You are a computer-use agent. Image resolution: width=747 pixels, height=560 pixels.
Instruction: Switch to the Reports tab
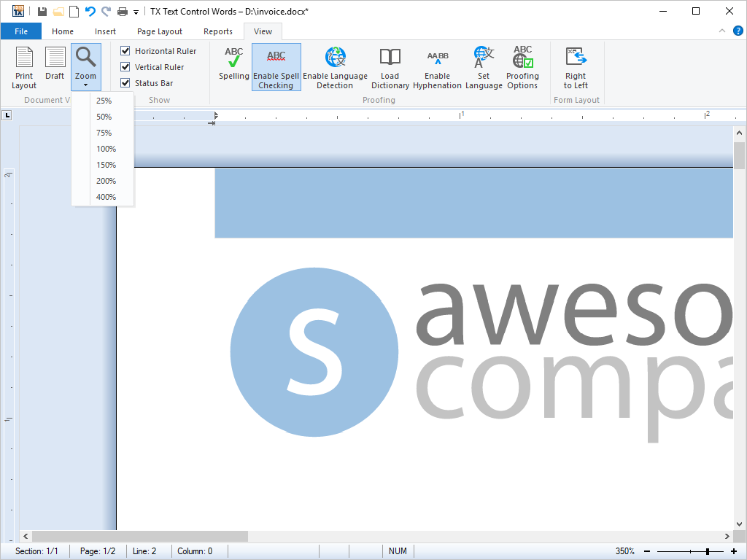[x=217, y=31]
